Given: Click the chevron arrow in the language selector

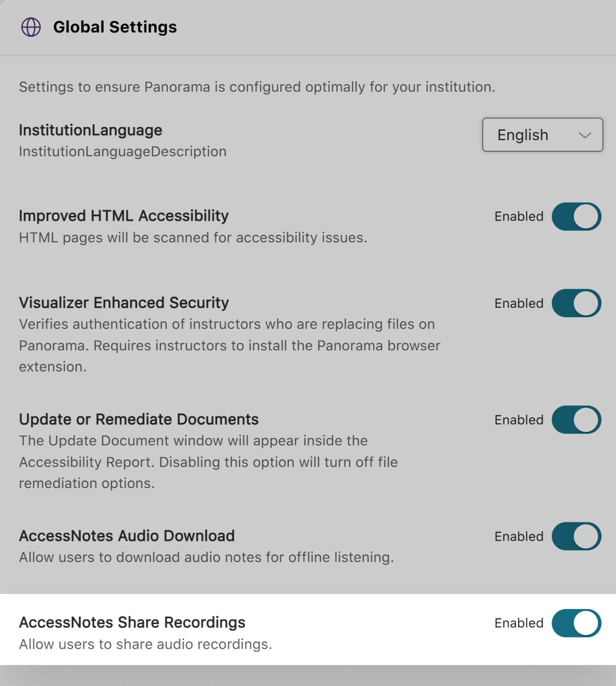Looking at the screenshot, I should tap(585, 135).
